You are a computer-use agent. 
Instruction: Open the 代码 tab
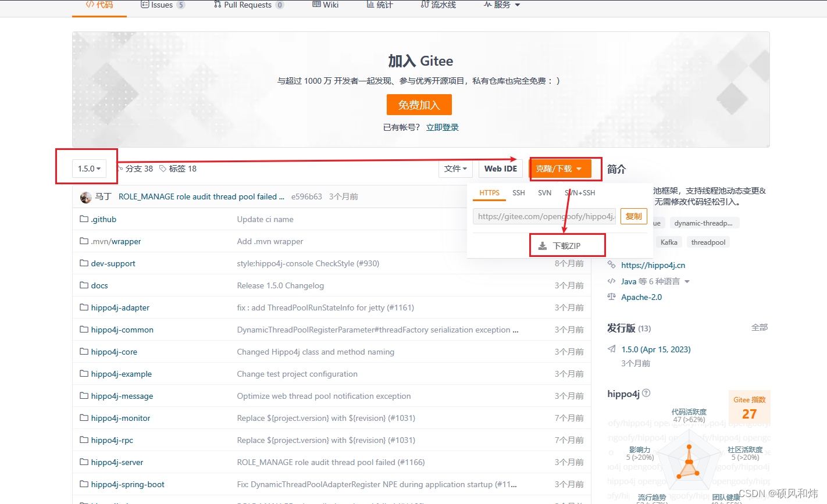99,5
